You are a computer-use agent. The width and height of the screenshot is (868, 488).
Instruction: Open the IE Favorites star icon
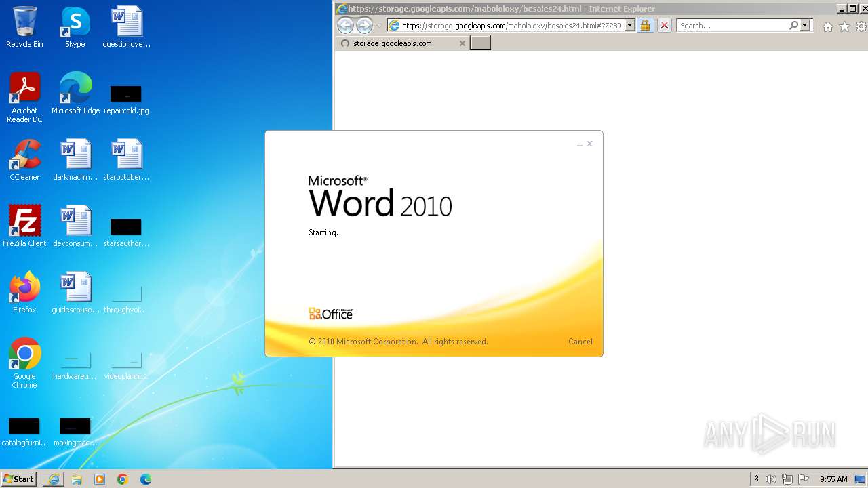[x=844, y=26]
